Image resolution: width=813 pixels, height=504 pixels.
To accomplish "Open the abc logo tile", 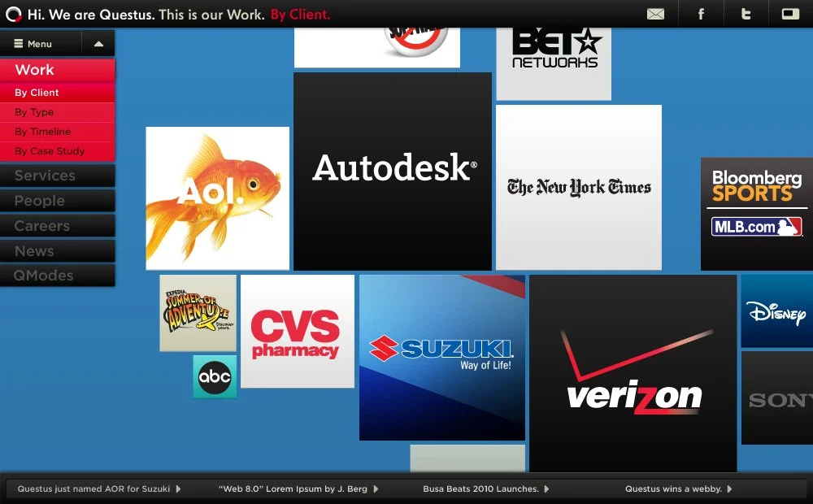I will pos(215,376).
